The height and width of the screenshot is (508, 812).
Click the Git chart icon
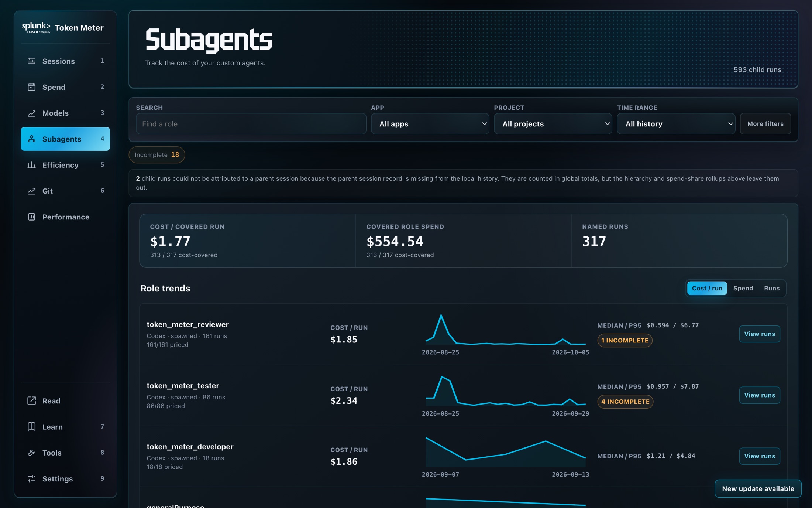(x=32, y=191)
